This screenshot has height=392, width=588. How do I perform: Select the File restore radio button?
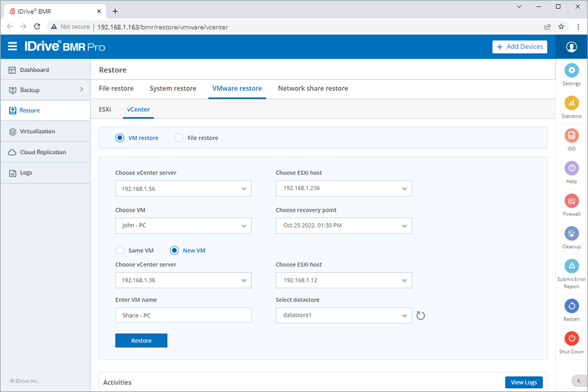(179, 138)
